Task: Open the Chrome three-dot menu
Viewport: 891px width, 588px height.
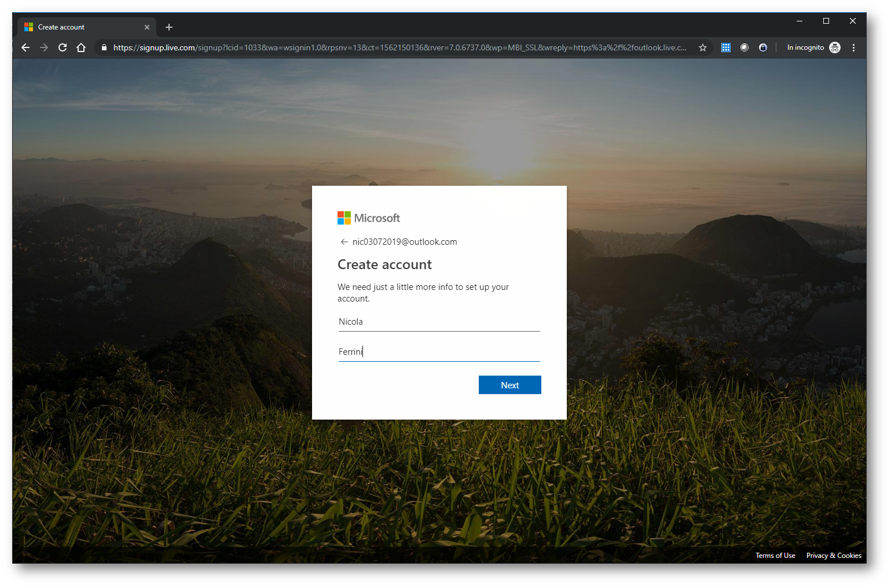Action: pos(853,47)
